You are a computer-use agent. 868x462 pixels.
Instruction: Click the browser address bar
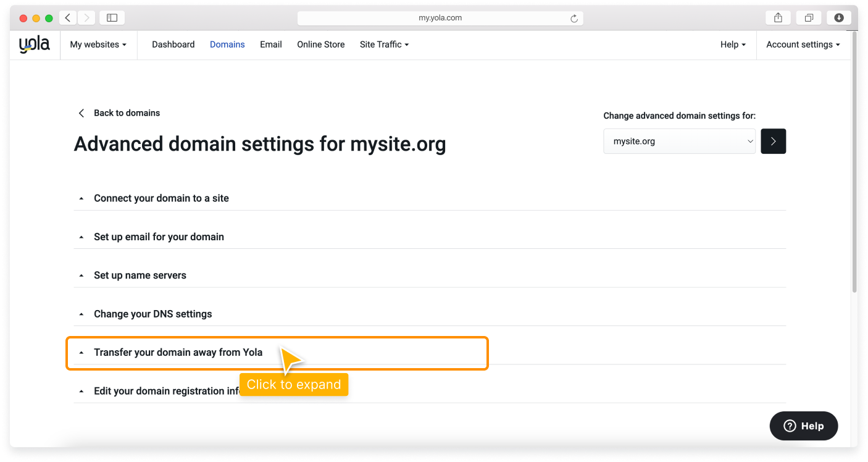click(440, 17)
